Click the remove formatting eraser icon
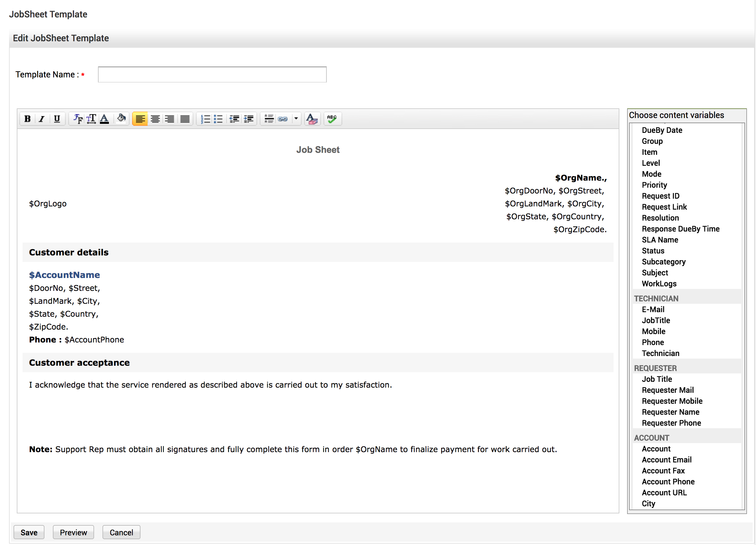The height and width of the screenshot is (545, 756). point(312,119)
